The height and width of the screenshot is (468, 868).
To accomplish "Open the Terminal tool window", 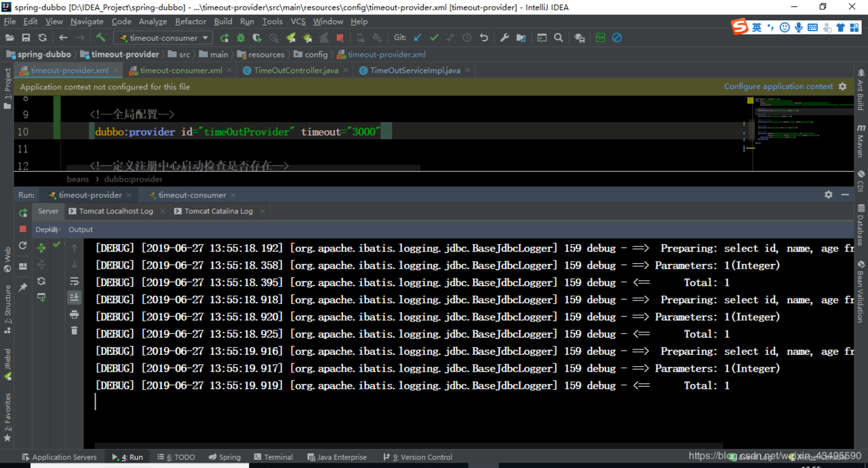I will [273, 457].
